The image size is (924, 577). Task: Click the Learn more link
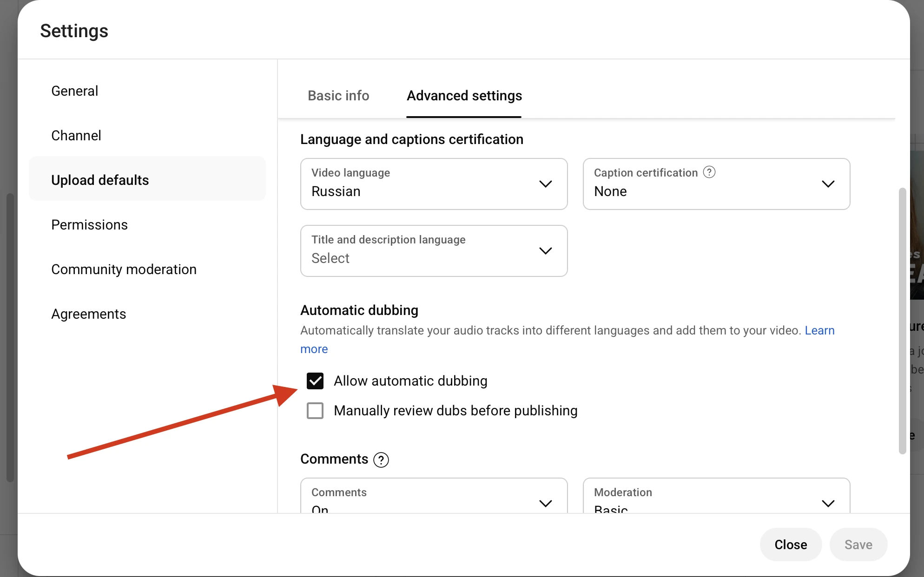point(819,330)
